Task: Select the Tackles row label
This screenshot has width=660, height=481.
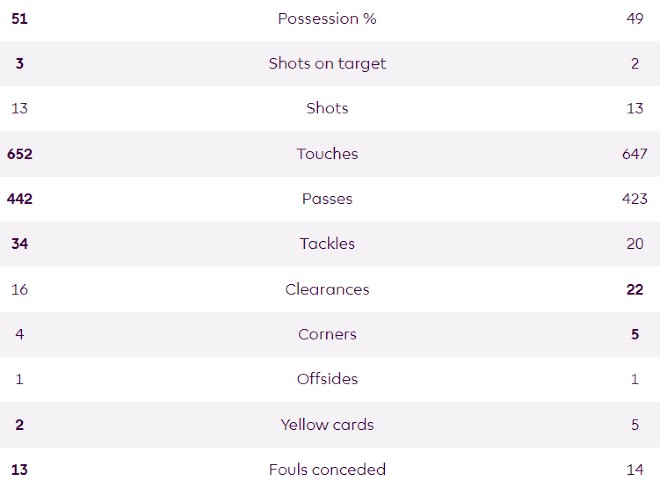Action: (327, 244)
